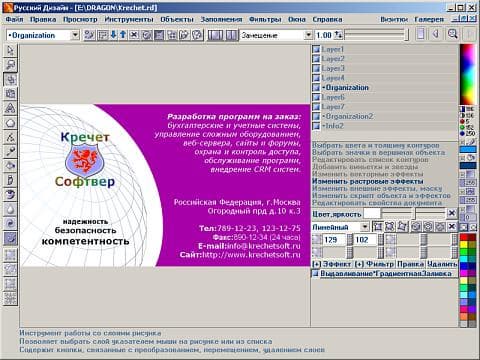Click the second split-panel layout button
The width and height of the screenshot is (480, 360).
[232, 35]
